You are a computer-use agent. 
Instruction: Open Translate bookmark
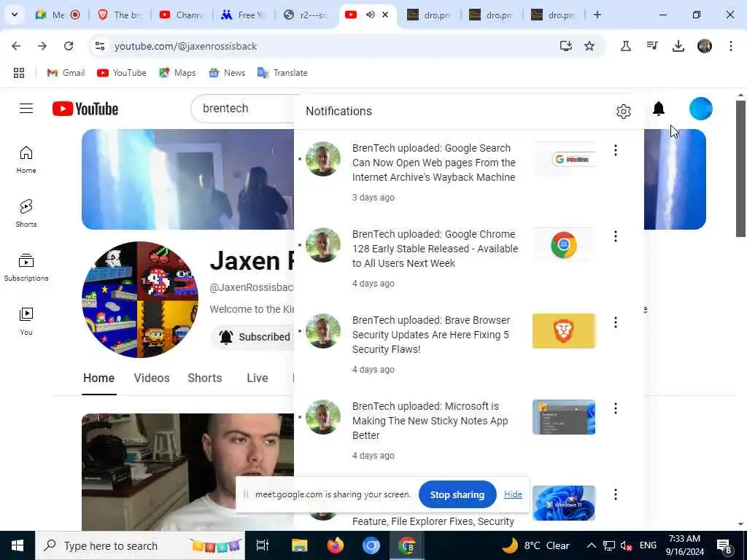click(x=282, y=73)
